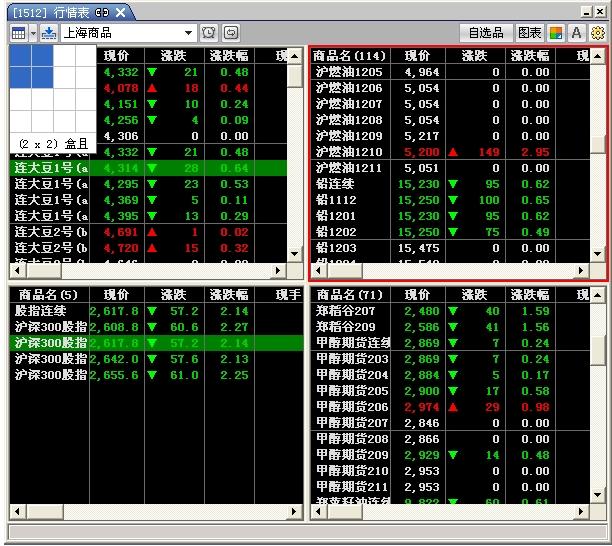This screenshot has height=546, width=612.
Task: Click the alarm clock icon in toolbar
Action: pyautogui.click(x=209, y=33)
